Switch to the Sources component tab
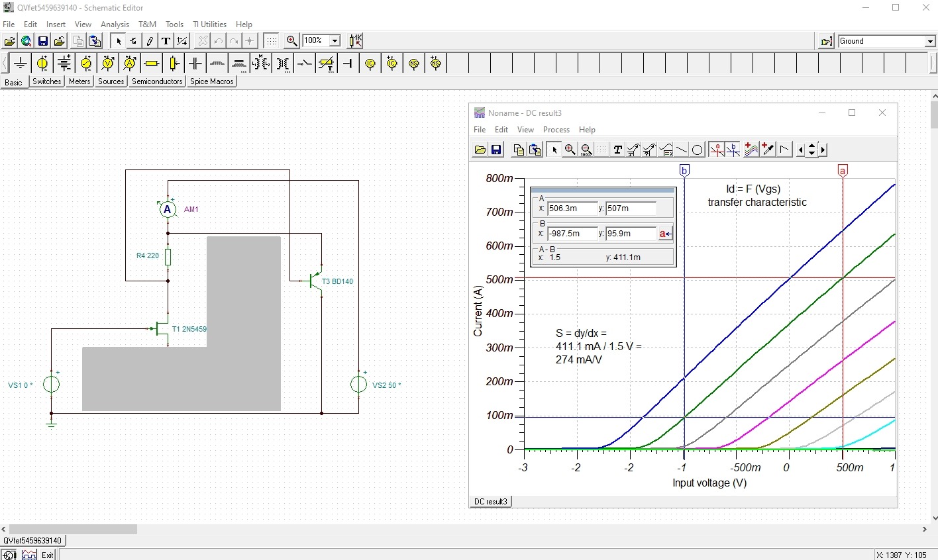 pos(111,81)
